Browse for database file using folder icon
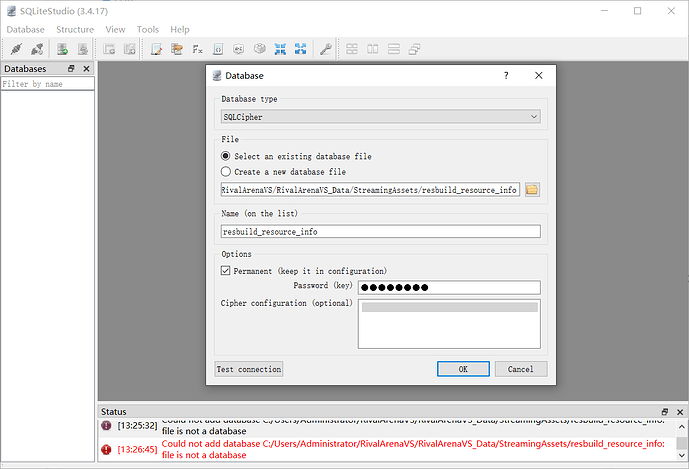Image resolution: width=689 pixels, height=469 pixels. tap(532, 189)
